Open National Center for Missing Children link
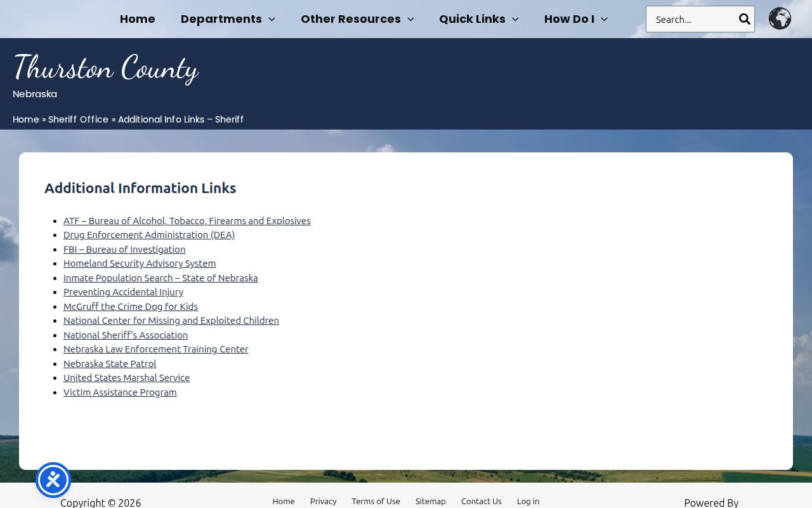 click(171, 321)
